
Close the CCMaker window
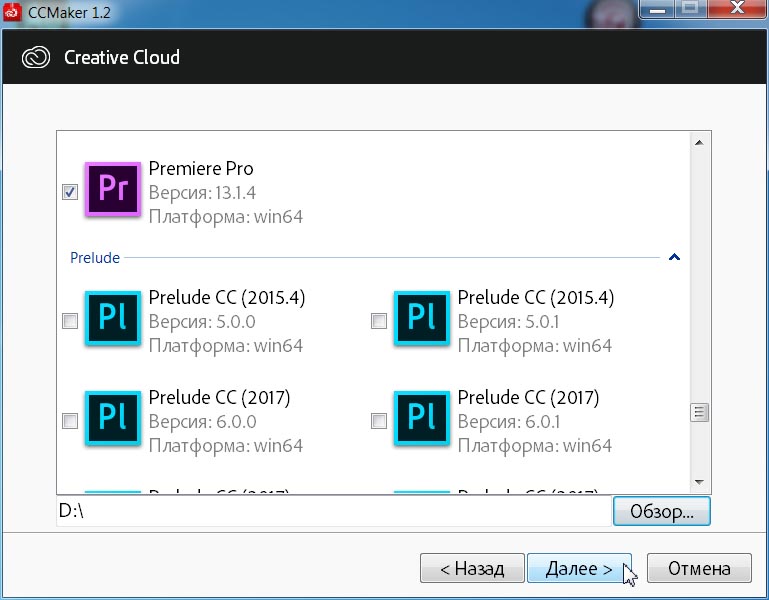[737, 8]
